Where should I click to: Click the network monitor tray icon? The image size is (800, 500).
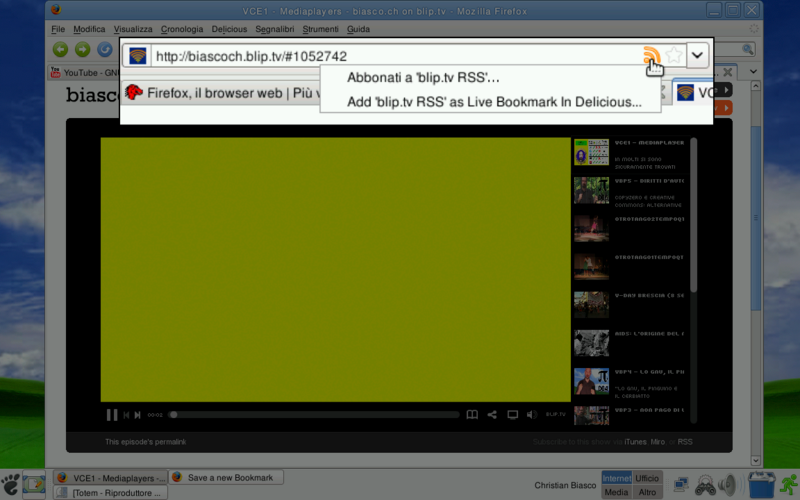pos(681,485)
